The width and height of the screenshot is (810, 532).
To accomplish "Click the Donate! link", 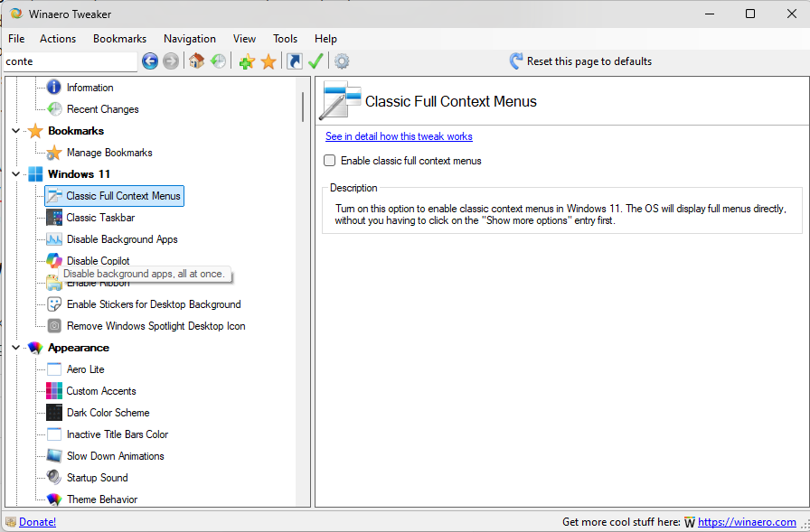I will (38, 522).
